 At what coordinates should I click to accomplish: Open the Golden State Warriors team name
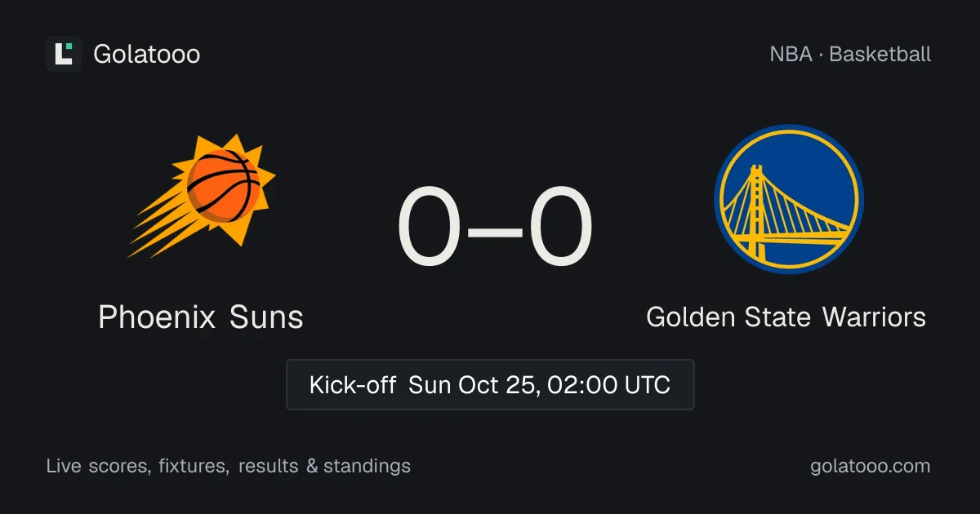click(786, 317)
